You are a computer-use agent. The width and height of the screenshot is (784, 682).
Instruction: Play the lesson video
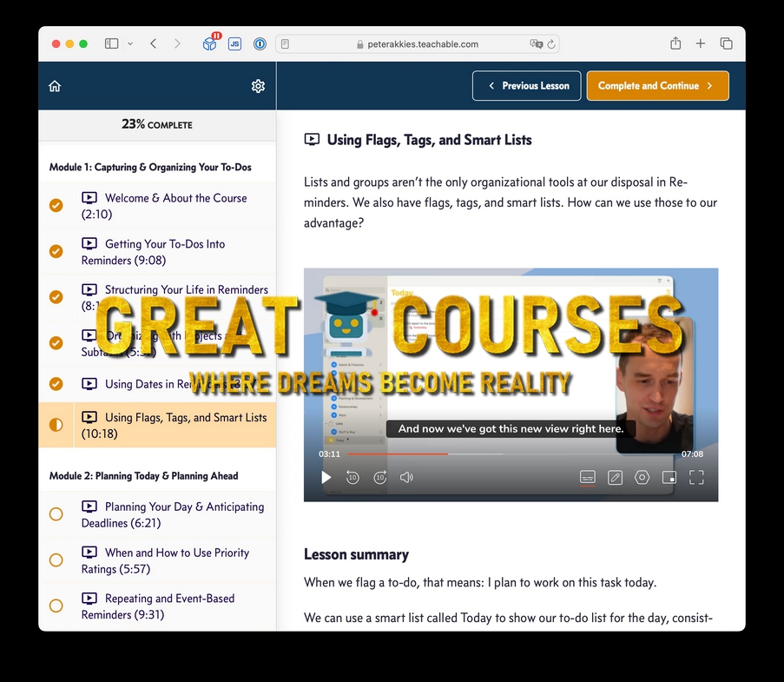tap(326, 477)
